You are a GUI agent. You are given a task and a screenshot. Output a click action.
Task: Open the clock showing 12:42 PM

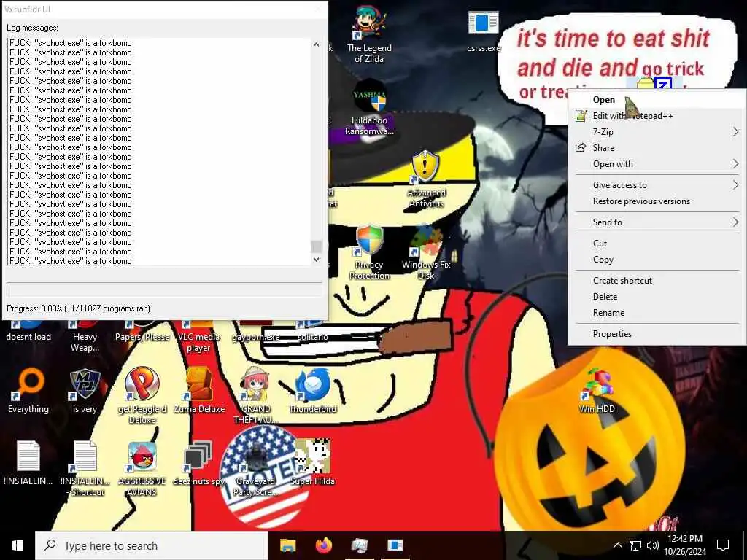685,545
